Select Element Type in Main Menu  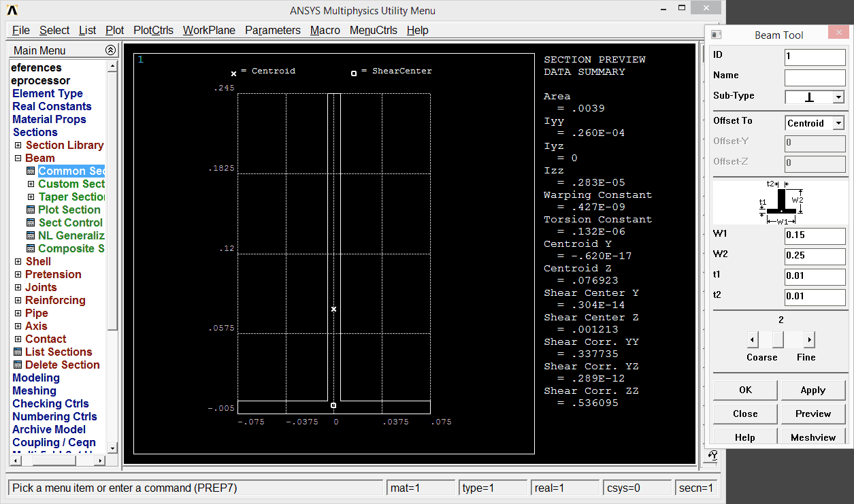point(48,94)
